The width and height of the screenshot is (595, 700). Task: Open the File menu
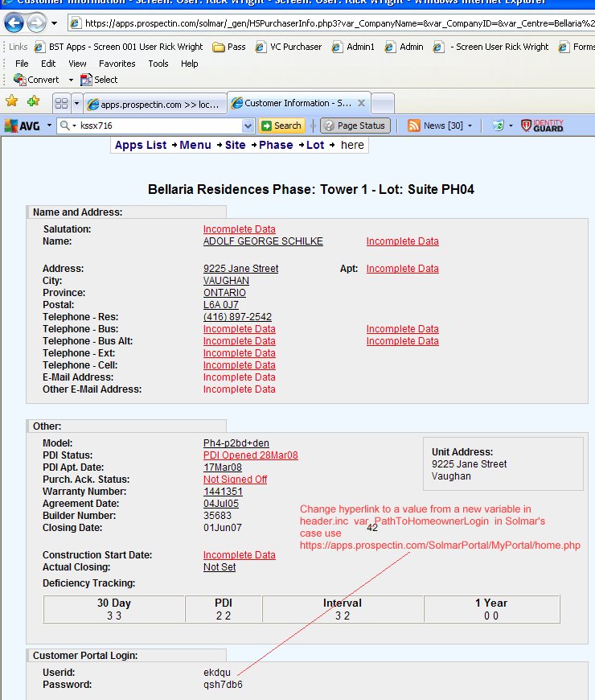coord(22,64)
